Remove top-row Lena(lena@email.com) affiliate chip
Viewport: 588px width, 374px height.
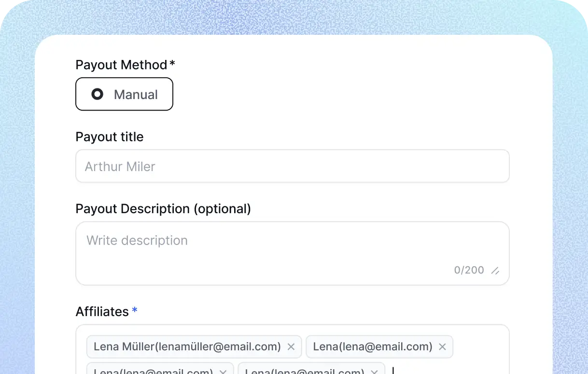pyautogui.click(x=442, y=346)
